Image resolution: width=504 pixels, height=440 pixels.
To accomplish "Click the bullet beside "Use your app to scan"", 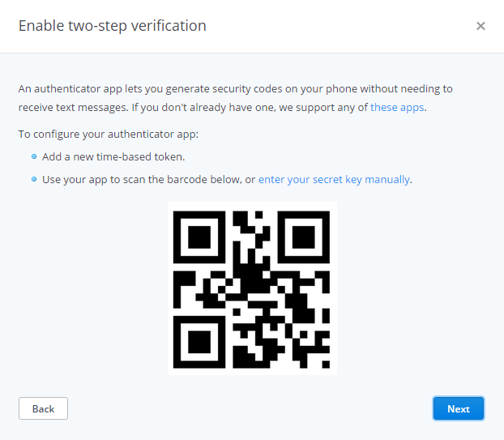I will click(x=34, y=179).
